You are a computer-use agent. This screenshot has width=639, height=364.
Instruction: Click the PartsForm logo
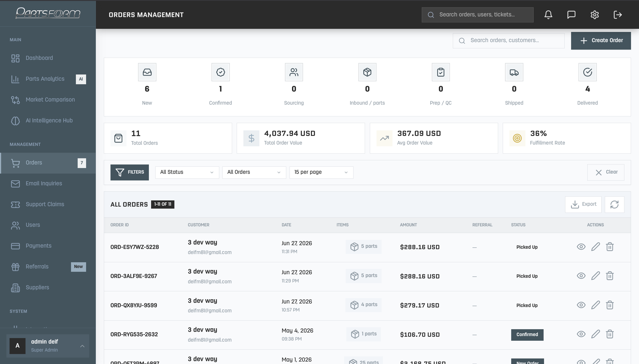tap(48, 13)
